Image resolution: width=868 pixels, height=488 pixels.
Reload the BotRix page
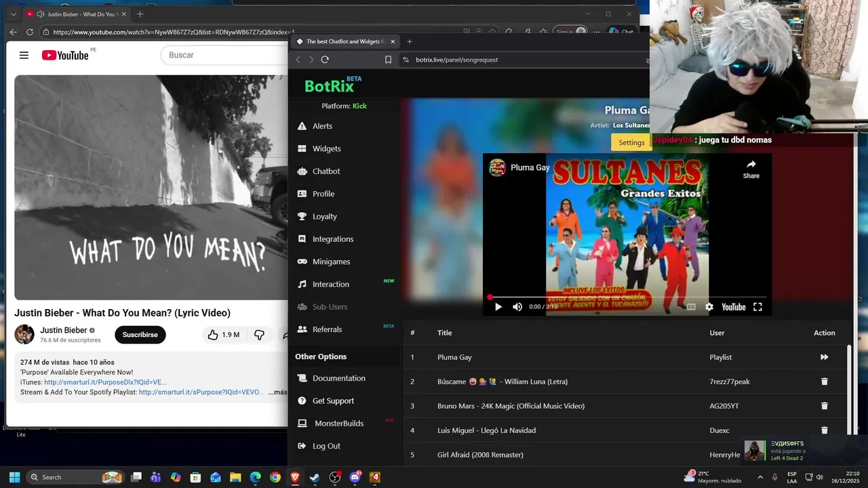click(325, 60)
